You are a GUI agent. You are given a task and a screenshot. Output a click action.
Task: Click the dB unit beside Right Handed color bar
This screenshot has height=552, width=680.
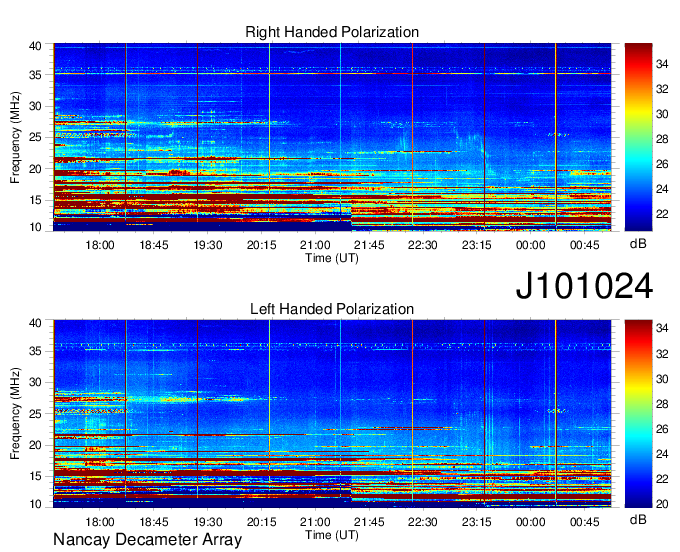[638, 244]
